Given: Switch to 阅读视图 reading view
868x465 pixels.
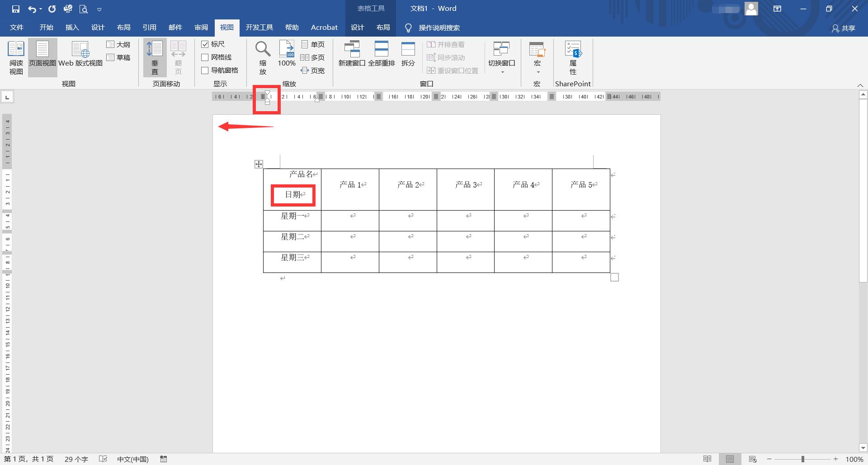Looking at the screenshot, I should coord(15,56).
